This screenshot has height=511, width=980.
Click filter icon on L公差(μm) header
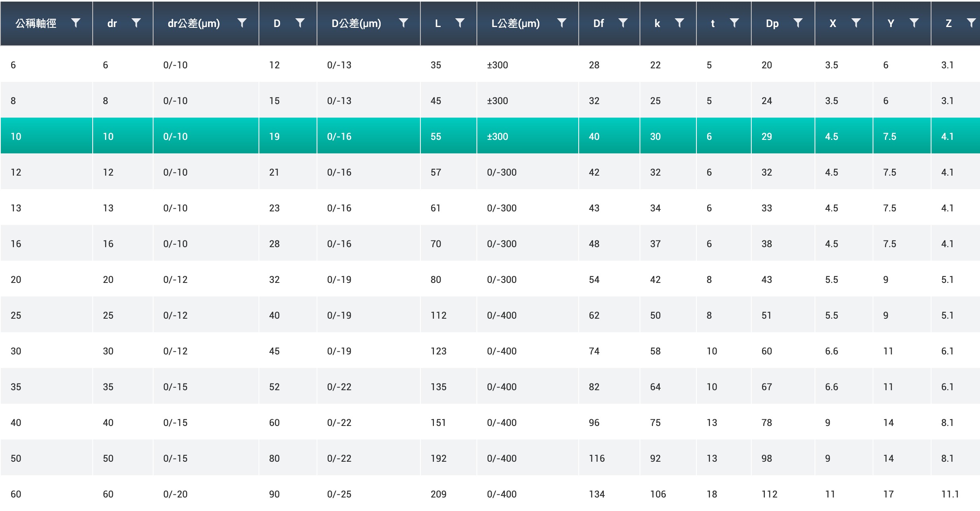click(562, 23)
